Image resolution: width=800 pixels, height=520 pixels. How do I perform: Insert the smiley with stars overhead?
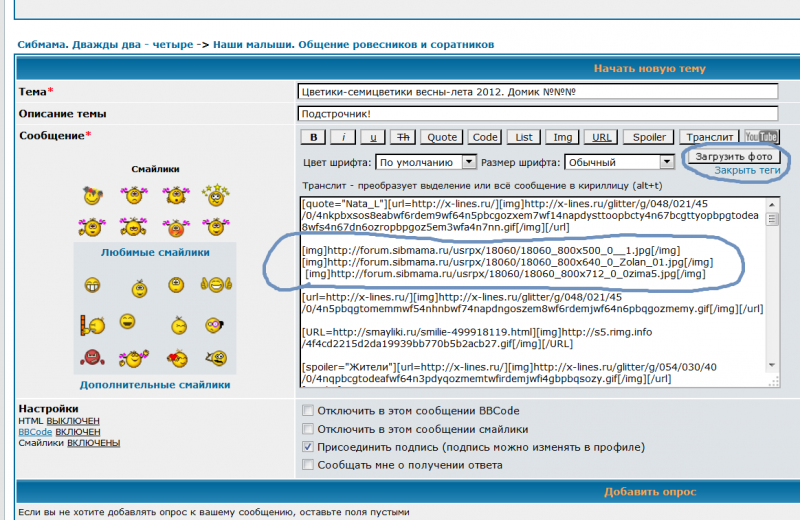click(x=216, y=195)
